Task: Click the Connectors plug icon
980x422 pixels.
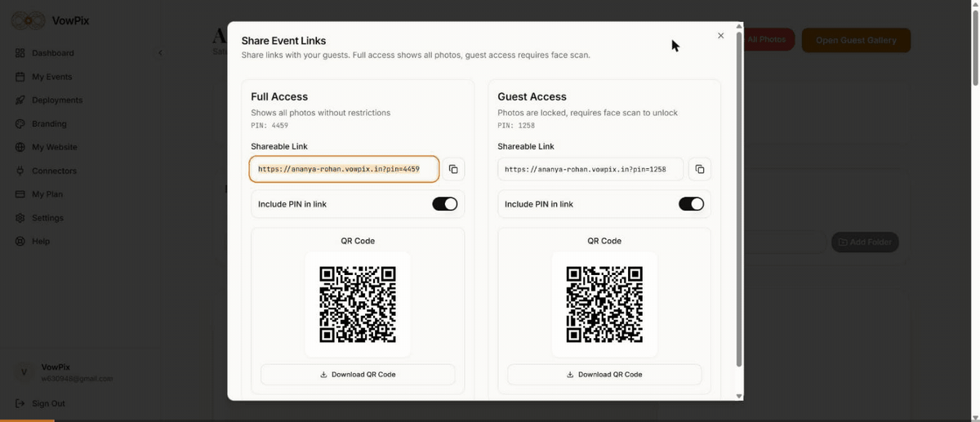Action: (x=20, y=171)
